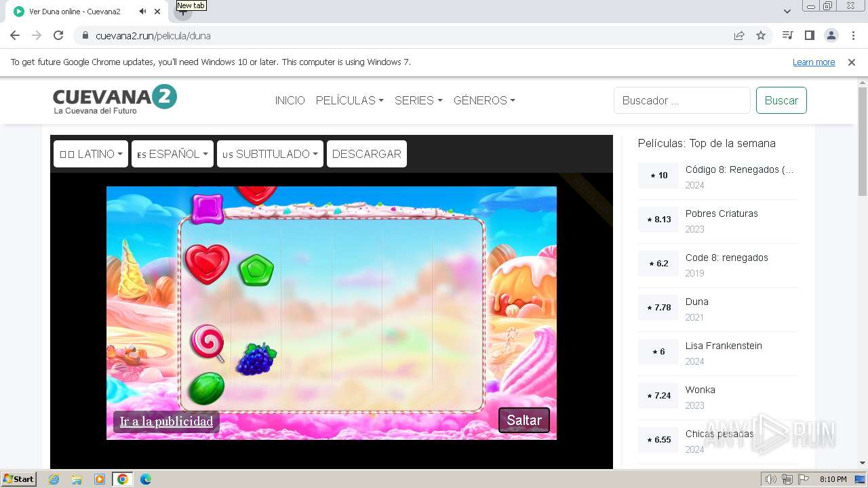Click the Buscar button
This screenshot has width=868, height=488.
[x=781, y=100]
